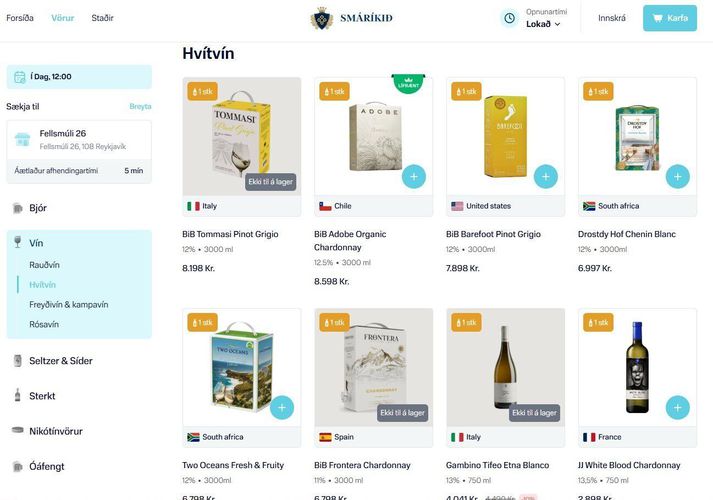Expand the Sterkt category
713x500 pixels.
[42, 396]
